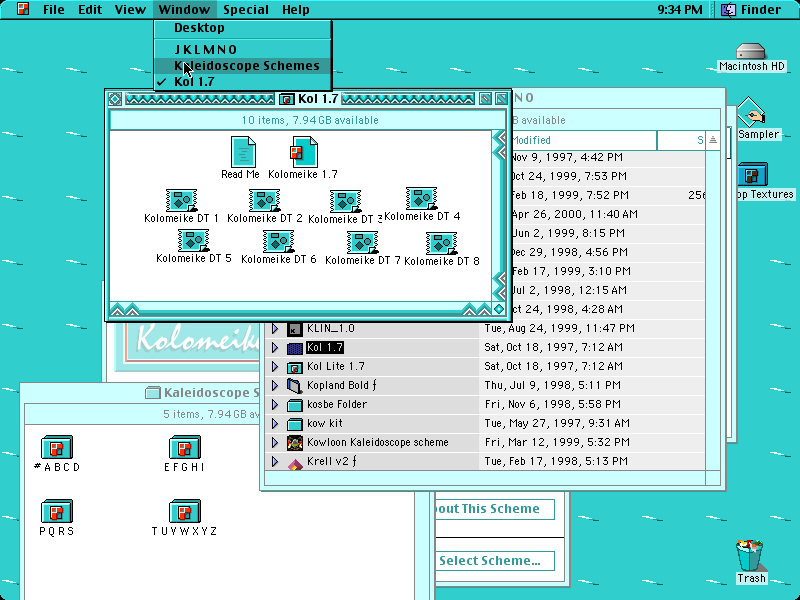
Task: Expand the Kol Lite 1.7 disclosure triangle
Action: tap(275, 366)
